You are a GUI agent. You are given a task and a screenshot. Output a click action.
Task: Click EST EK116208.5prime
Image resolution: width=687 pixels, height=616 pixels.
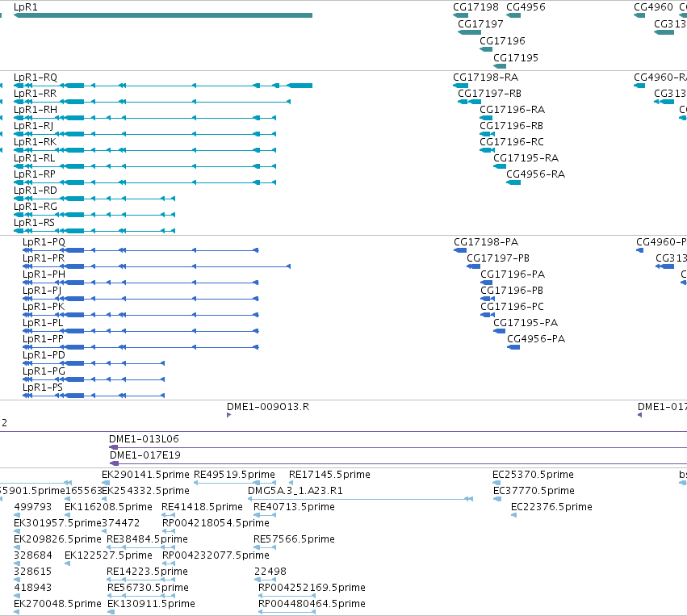[x=68, y=515]
